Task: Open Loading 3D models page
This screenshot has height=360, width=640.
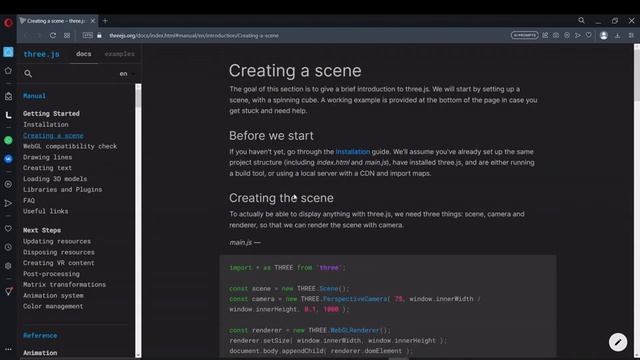Action: pos(55,179)
